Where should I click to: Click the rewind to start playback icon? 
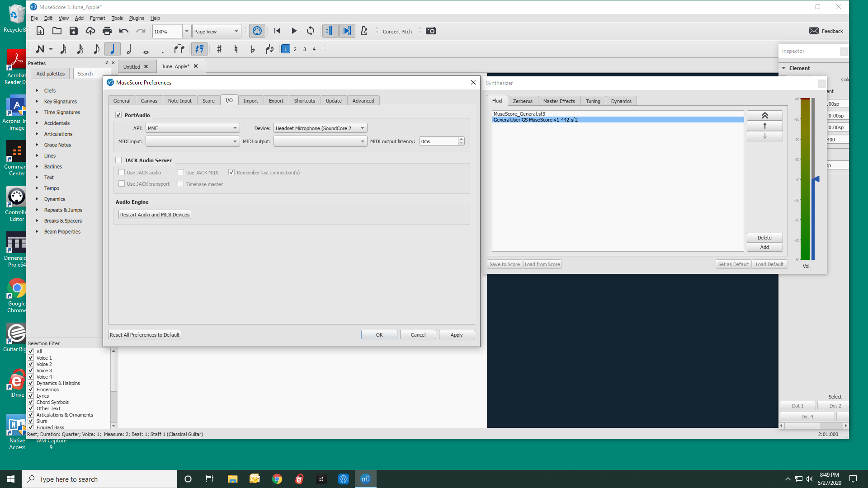tap(277, 31)
